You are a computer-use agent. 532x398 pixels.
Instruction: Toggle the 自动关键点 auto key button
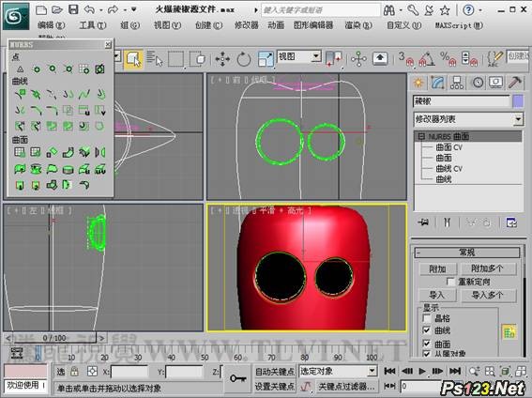275,372
